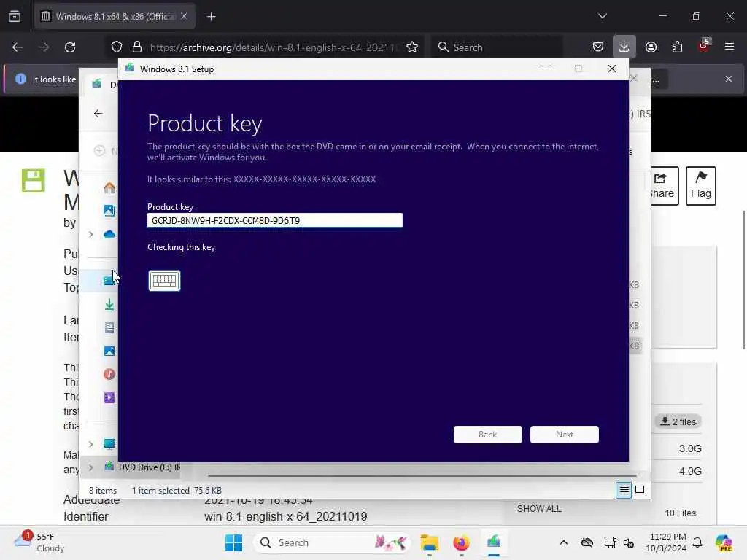Screen dimensions: 747x560
Task: Expand the OneDrive tree node
Action: pyautogui.click(x=90, y=234)
